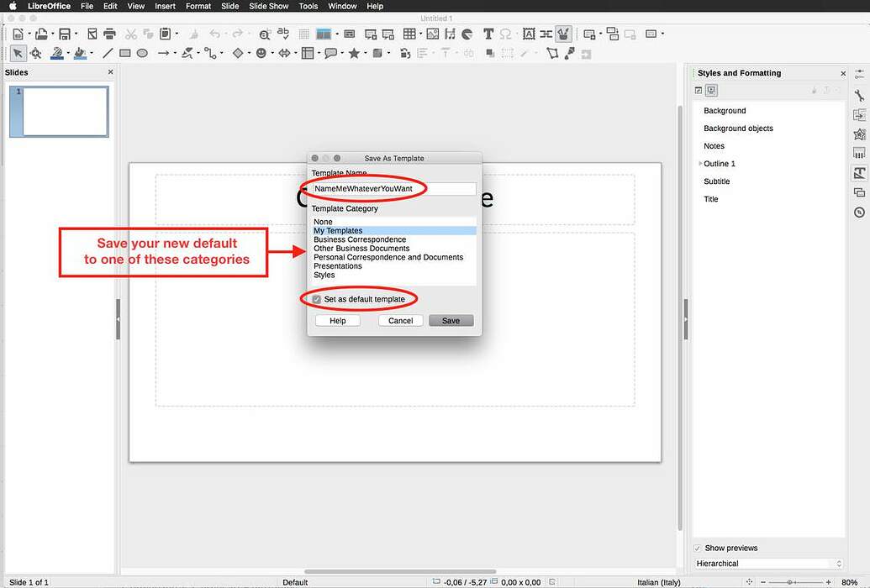Click the Paste clipboard icon
Image resolution: width=870 pixels, height=588 pixels.
(165, 34)
